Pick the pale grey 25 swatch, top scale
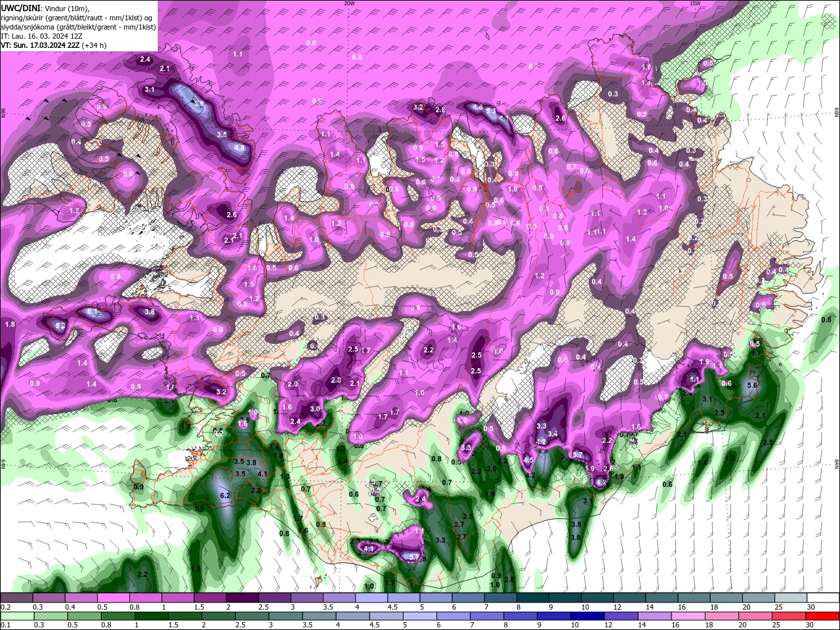Image resolution: width=840 pixels, height=630 pixels. point(791,598)
